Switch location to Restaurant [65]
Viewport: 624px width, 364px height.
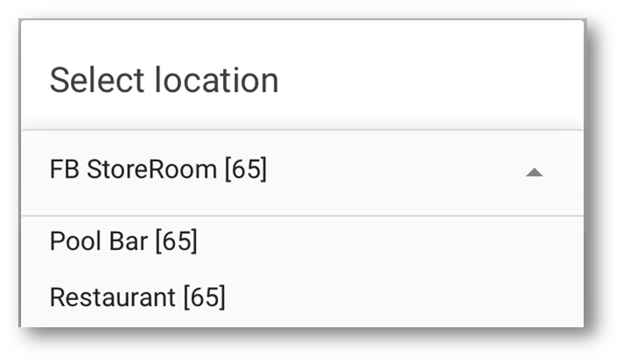(x=137, y=297)
